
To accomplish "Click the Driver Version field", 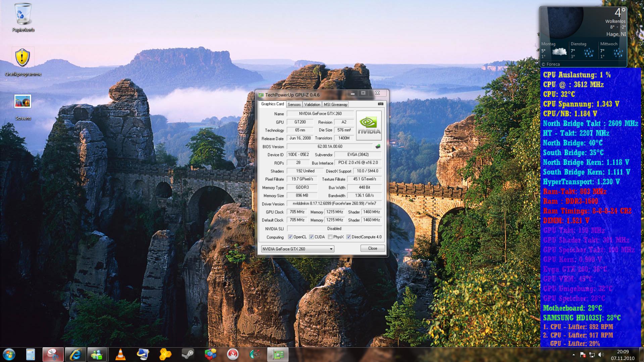I will [x=334, y=204].
